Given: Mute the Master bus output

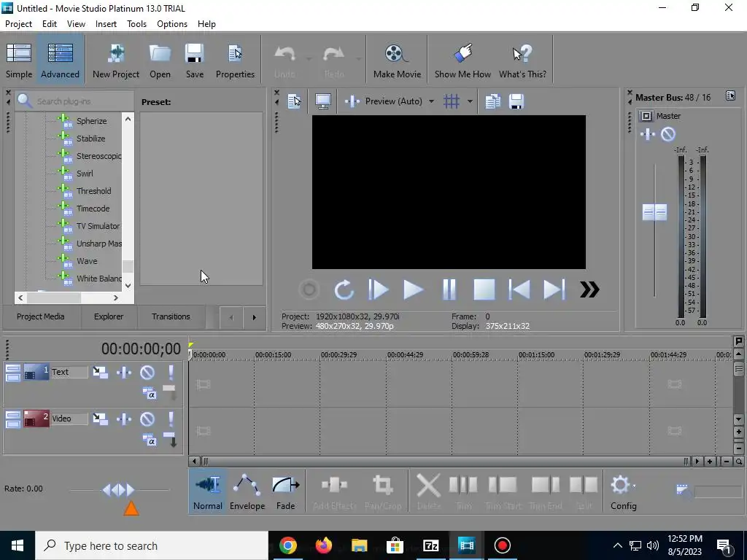Looking at the screenshot, I should (x=668, y=134).
